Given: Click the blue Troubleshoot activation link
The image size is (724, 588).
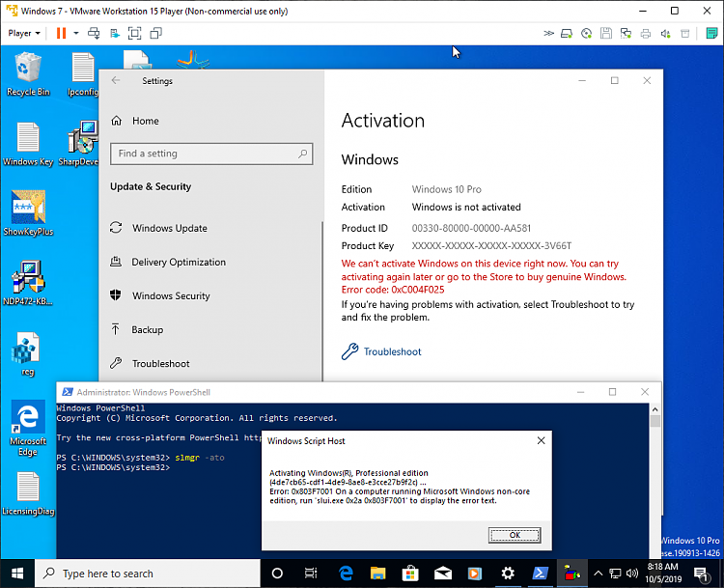Looking at the screenshot, I should [392, 352].
